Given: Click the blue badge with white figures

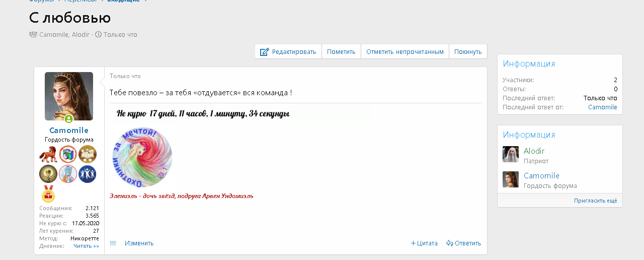Looking at the screenshot, I should (x=88, y=174).
